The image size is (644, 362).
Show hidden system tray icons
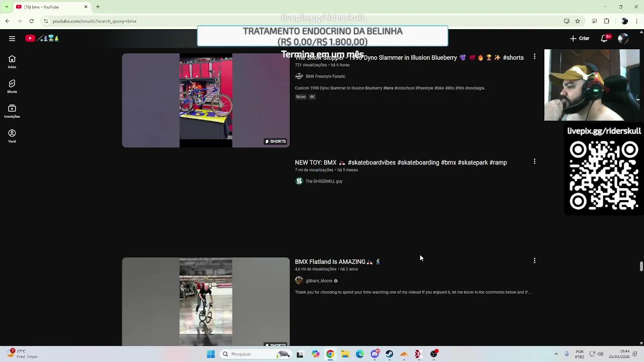556,354
